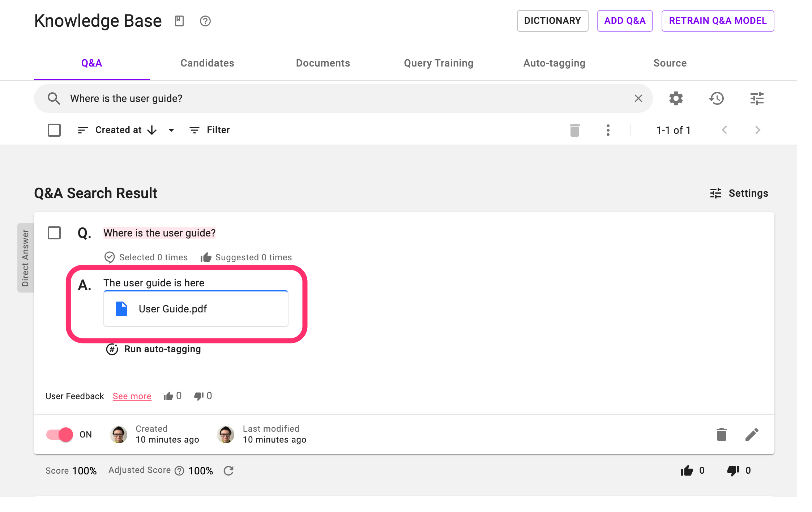Open the Filter options
Image resolution: width=812 pixels, height=512 pixels.
tap(210, 130)
